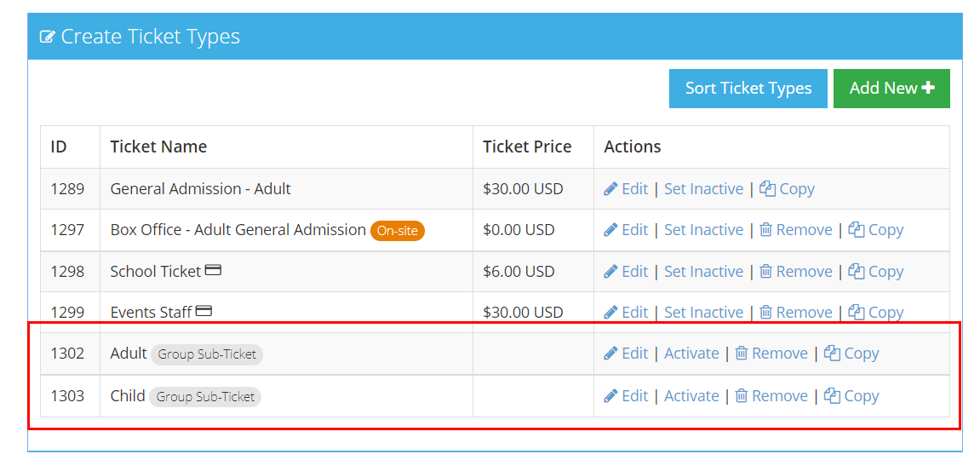Copy the Child sub-ticket
The width and height of the screenshot is (980, 466).
tap(851, 396)
